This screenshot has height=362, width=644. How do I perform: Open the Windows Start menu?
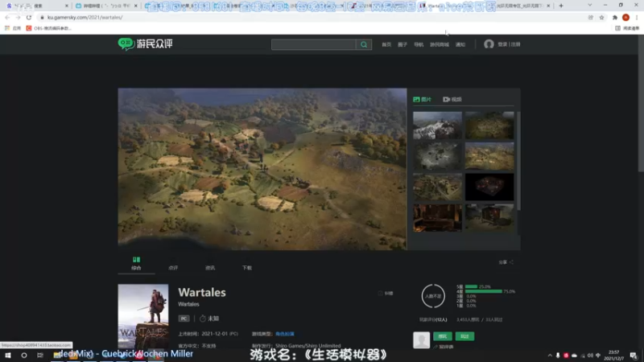[x=8, y=355]
